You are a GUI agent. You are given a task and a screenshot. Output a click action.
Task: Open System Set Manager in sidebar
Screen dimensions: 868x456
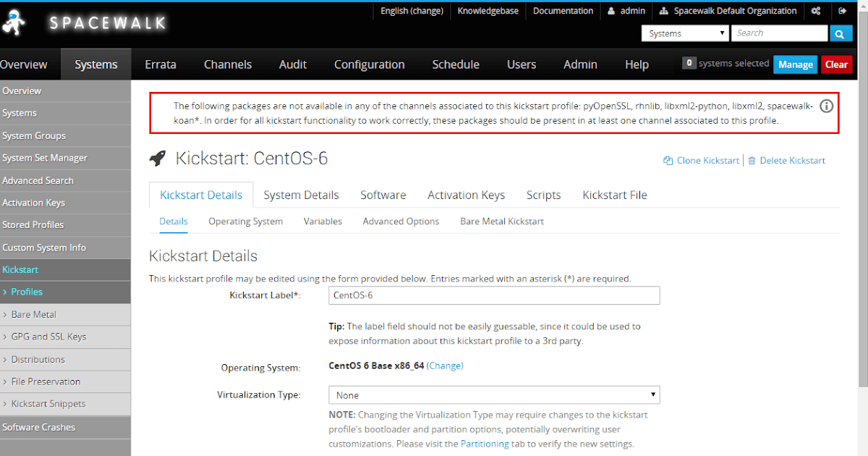point(65,158)
